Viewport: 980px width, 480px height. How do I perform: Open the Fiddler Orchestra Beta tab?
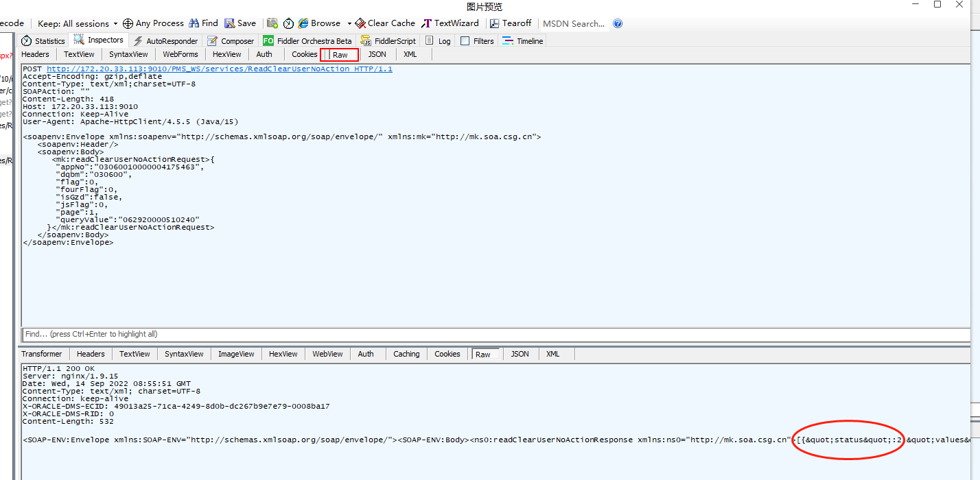point(307,41)
